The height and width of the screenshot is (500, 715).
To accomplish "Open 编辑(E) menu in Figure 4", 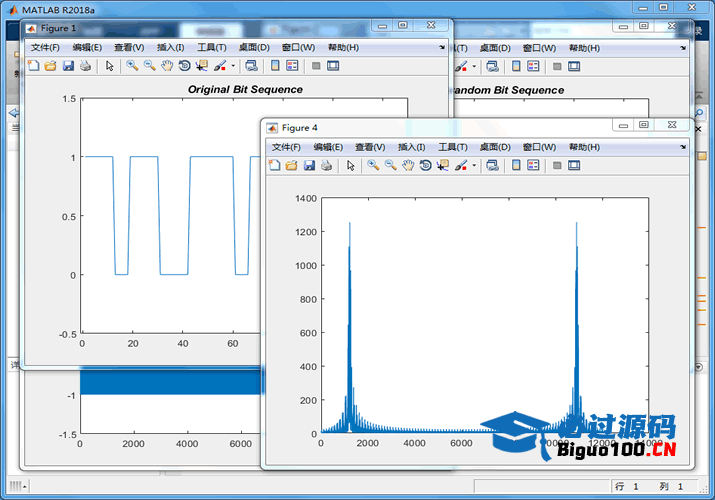I will coord(328,147).
